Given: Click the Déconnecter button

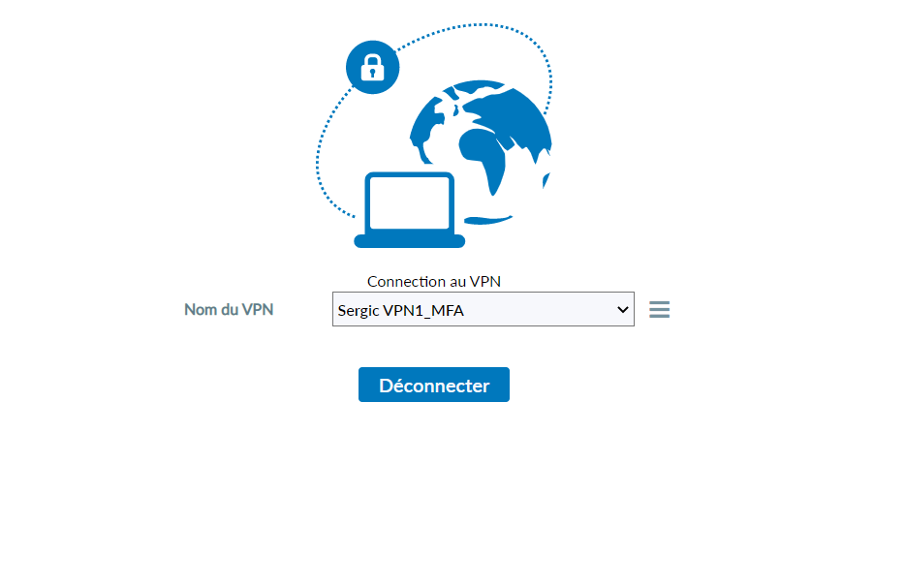Looking at the screenshot, I should pos(433,385).
